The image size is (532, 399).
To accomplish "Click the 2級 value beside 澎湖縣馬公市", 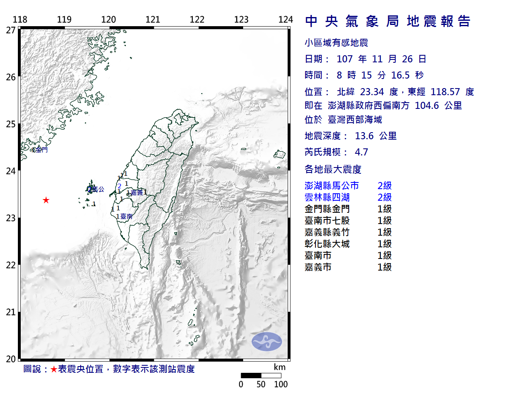I will 384,186.
